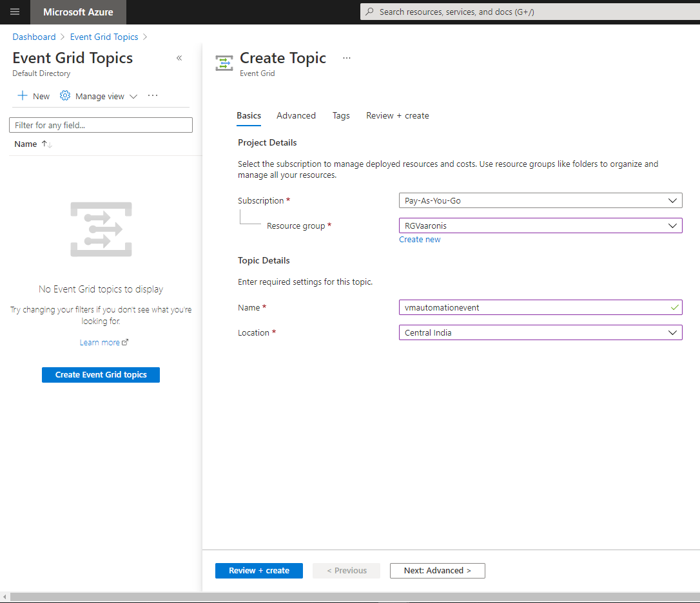Click the Topic Details heading

pyautogui.click(x=264, y=260)
